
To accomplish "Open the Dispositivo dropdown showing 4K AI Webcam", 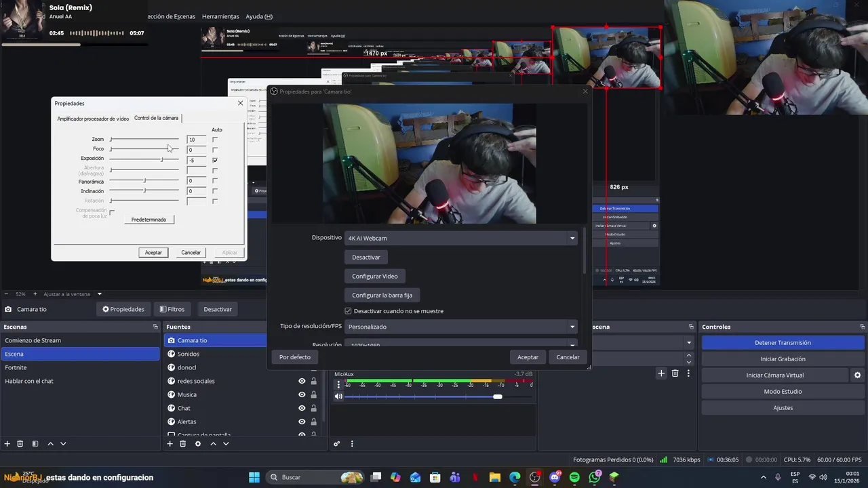I will (460, 238).
